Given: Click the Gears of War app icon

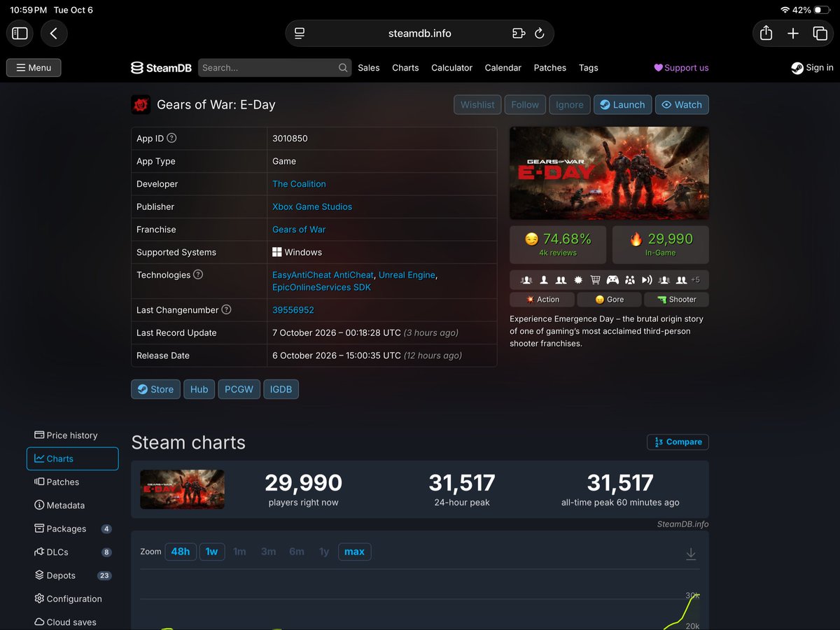Looking at the screenshot, I should (x=141, y=105).
